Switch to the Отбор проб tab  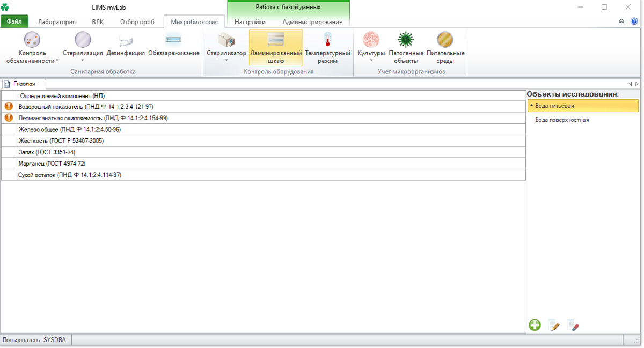pyautogui.click(x=137, y=22)
